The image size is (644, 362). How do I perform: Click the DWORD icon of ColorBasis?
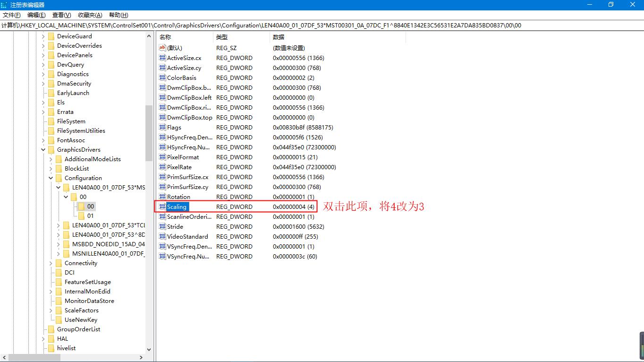point(162,78)
